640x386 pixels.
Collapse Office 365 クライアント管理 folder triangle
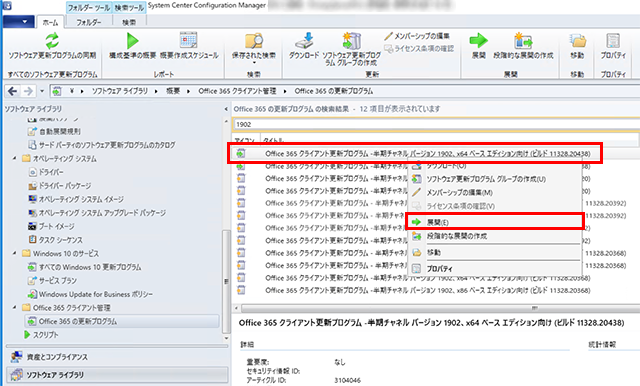pyautogui.click(x=15, y=308)
